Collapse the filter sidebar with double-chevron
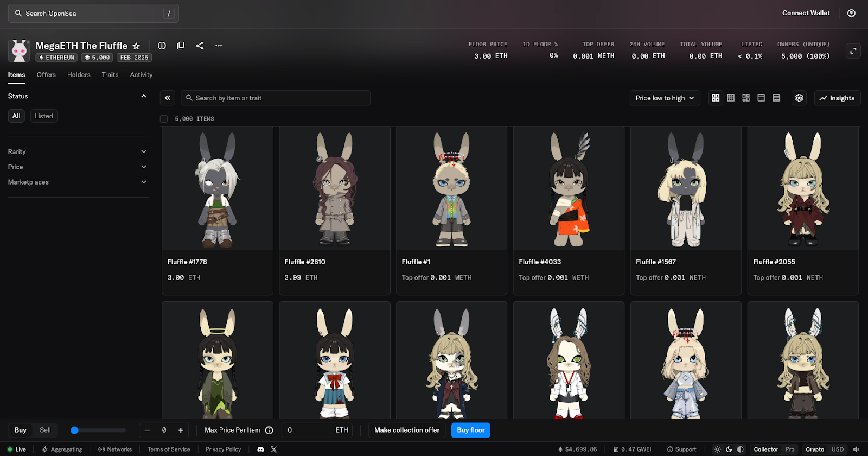This screenshot has width=868, height=456. pyautogui.click(x=168, y=98)
